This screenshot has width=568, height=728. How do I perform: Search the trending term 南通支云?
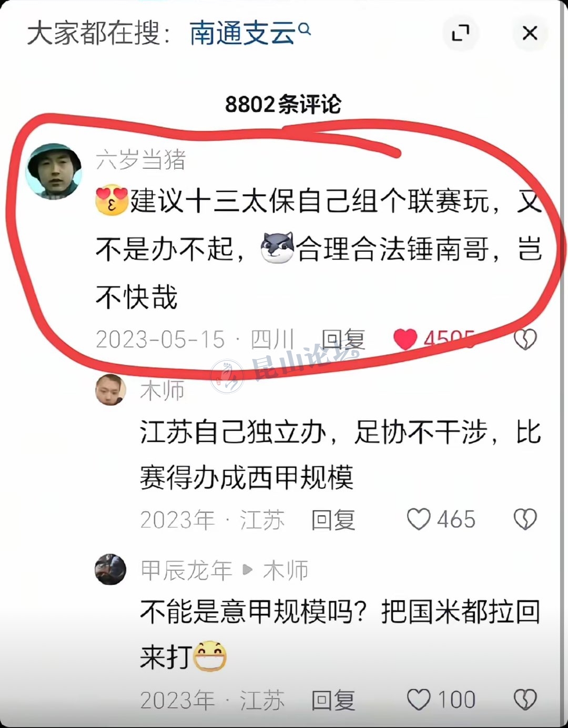[242, 33]
